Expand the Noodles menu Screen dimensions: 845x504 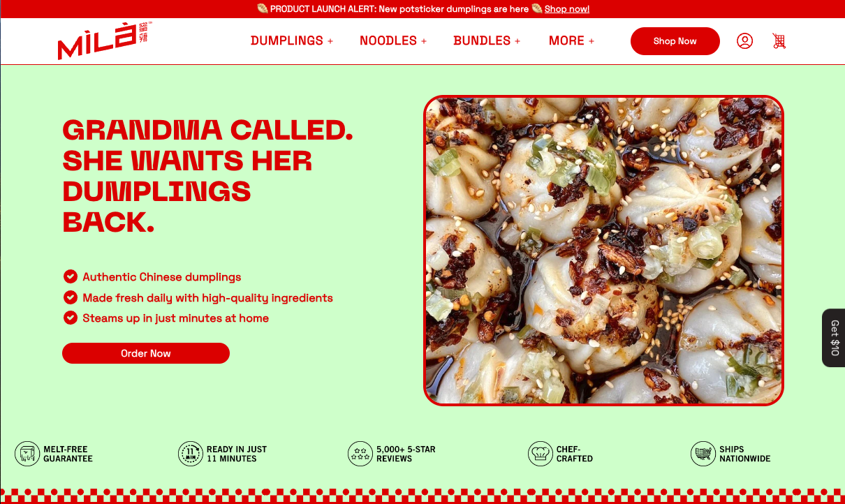393,40
